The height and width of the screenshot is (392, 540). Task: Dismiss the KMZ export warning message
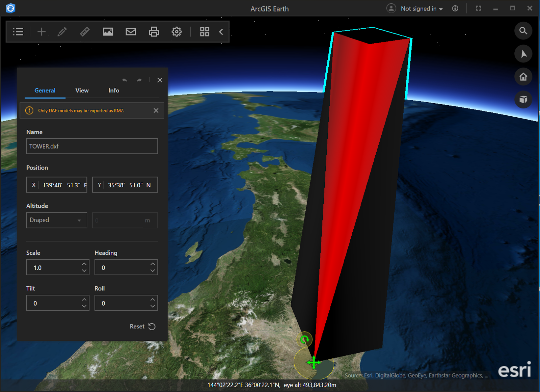click(156, 110)
